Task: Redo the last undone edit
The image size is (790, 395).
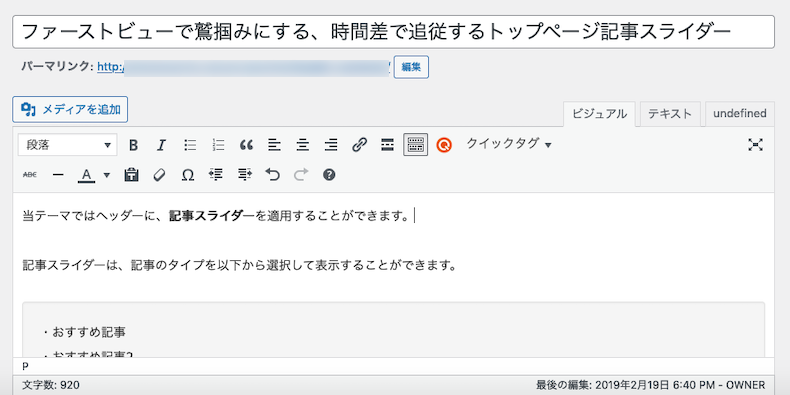Action: pyautogui.click(x=301, y=175)
